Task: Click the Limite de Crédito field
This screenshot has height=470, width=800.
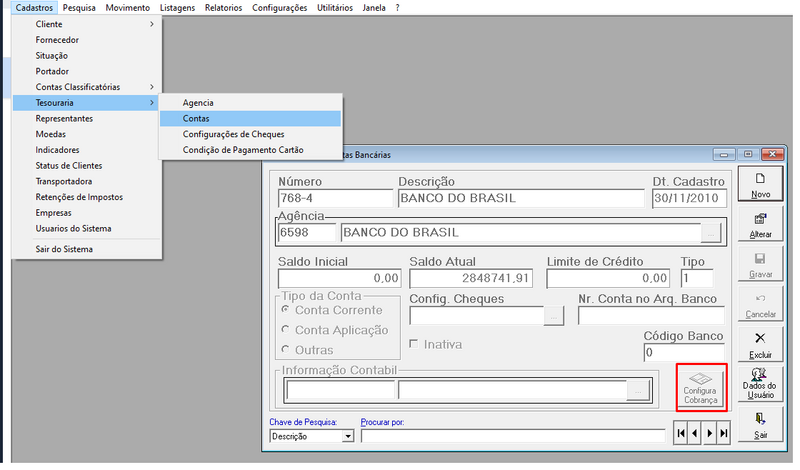Action: click(608, 279)
